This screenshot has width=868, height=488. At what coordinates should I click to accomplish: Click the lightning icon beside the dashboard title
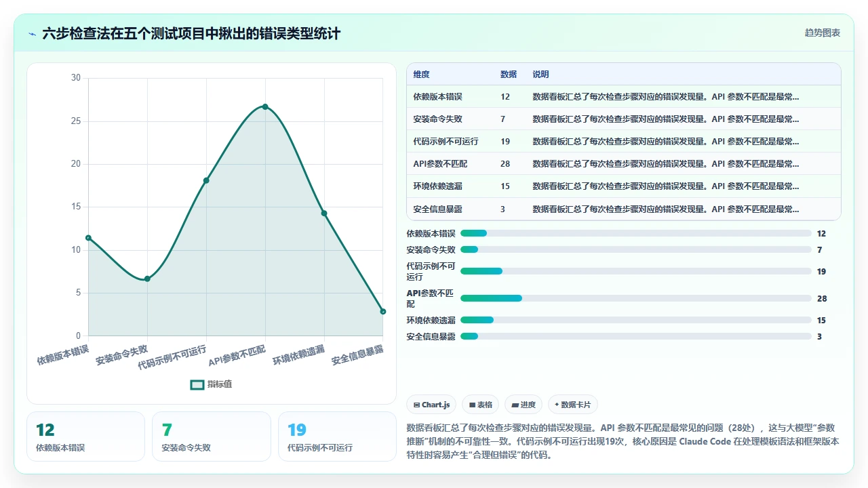(x=33, y=33)
